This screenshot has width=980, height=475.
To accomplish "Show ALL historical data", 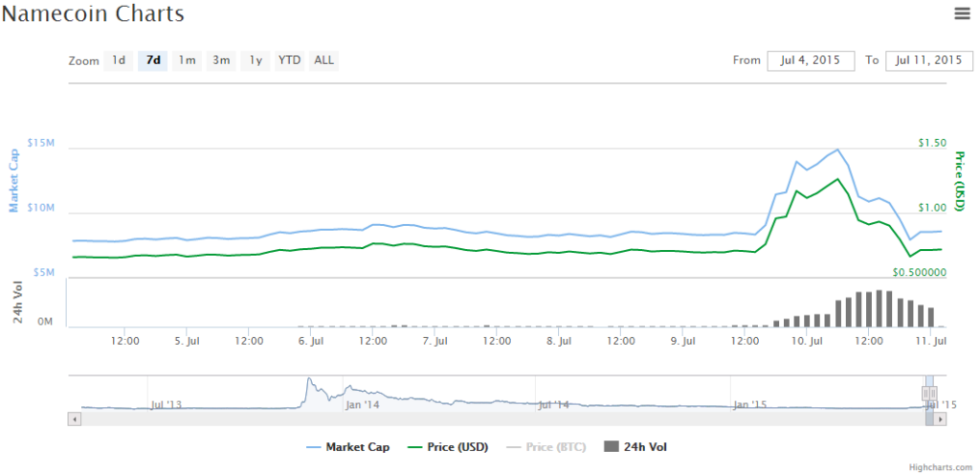I will click(x=323, y=60).
